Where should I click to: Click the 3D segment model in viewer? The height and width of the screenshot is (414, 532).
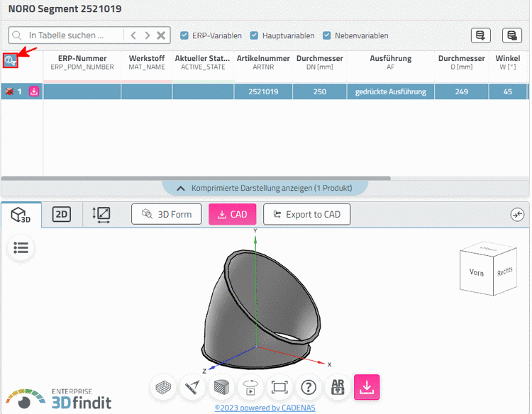[260, 308]
